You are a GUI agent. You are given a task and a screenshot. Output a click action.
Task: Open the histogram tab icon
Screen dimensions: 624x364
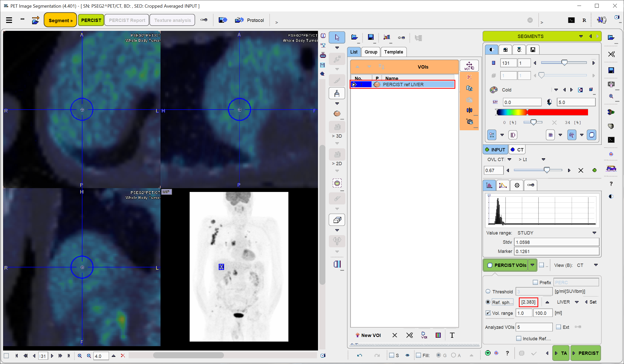(x=489, y=185)
